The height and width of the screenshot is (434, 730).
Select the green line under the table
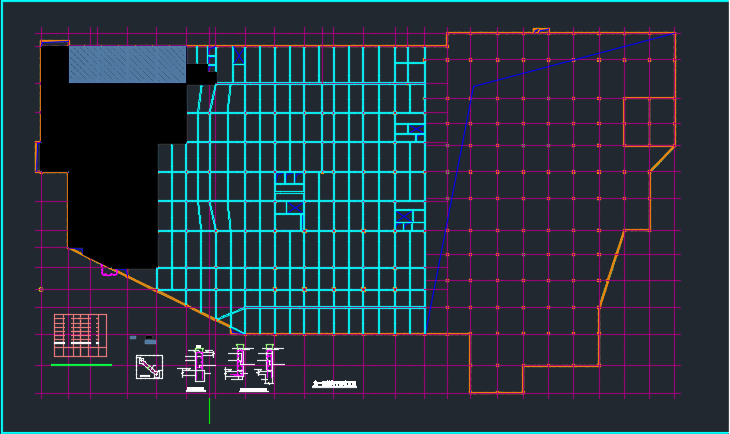[81, 365]
